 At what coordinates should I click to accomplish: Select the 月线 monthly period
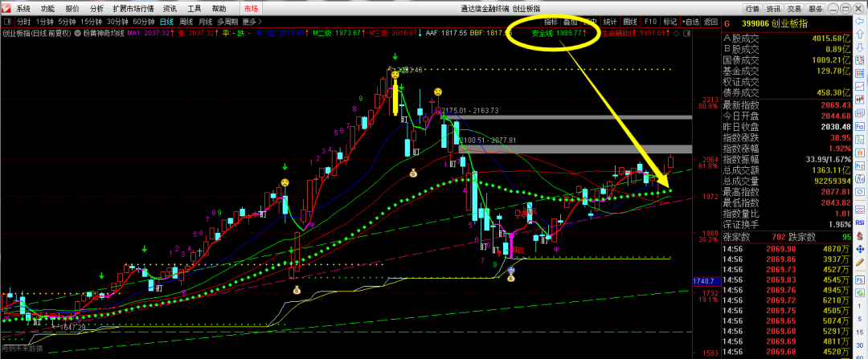tap(206, 22)
